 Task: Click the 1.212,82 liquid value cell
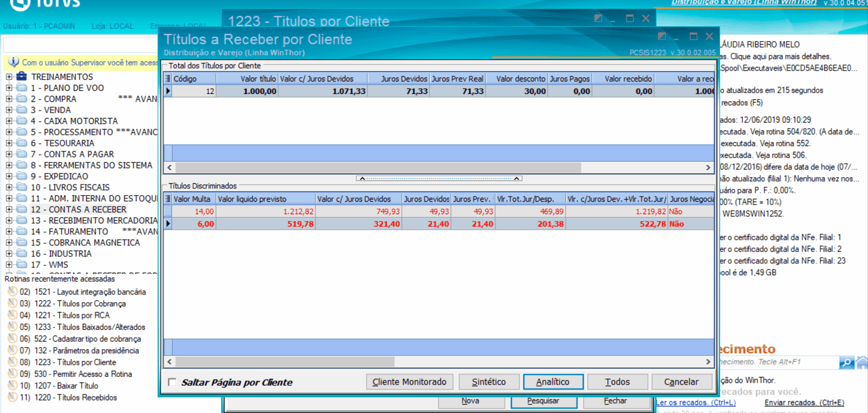[x=265, y=212]
